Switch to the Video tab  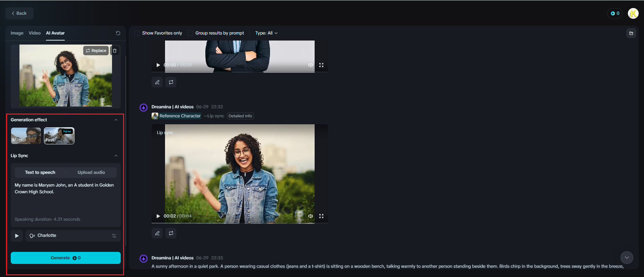pos(35,33)
